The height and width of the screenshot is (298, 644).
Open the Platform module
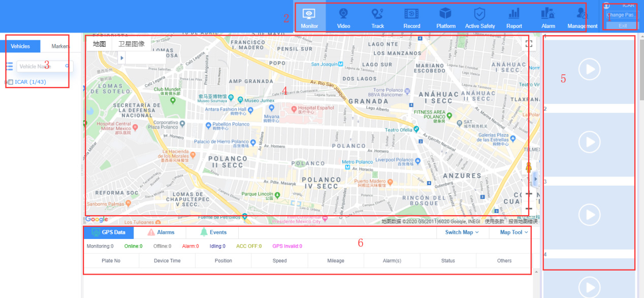(445, 18)
